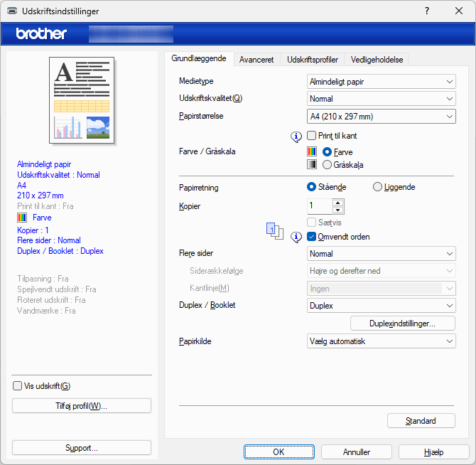
Task: Enable Print til kant checkbox
Action: (x=313, y=136)
